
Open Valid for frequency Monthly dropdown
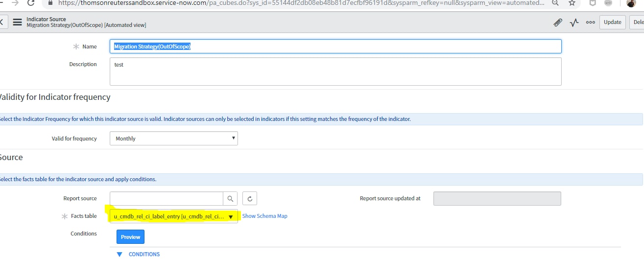174,139
